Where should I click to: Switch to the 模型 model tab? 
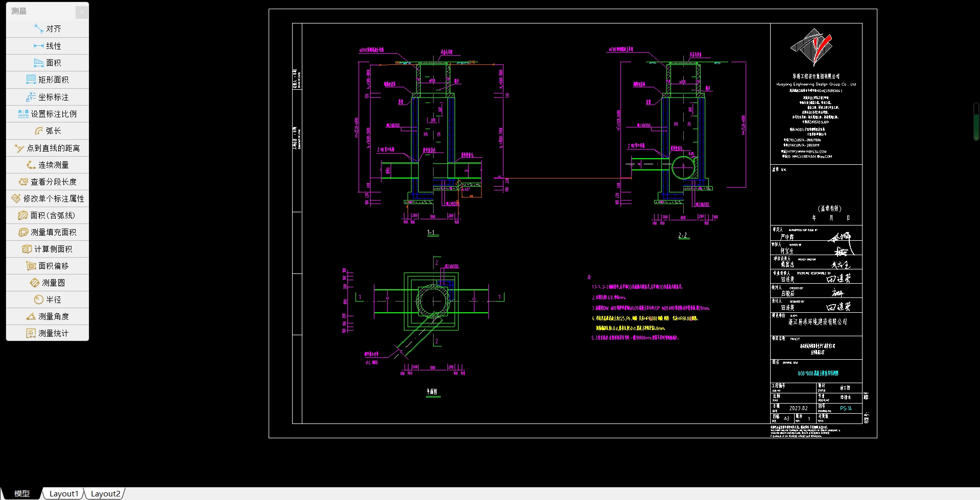pyautogui.click(x=21, y=494)
